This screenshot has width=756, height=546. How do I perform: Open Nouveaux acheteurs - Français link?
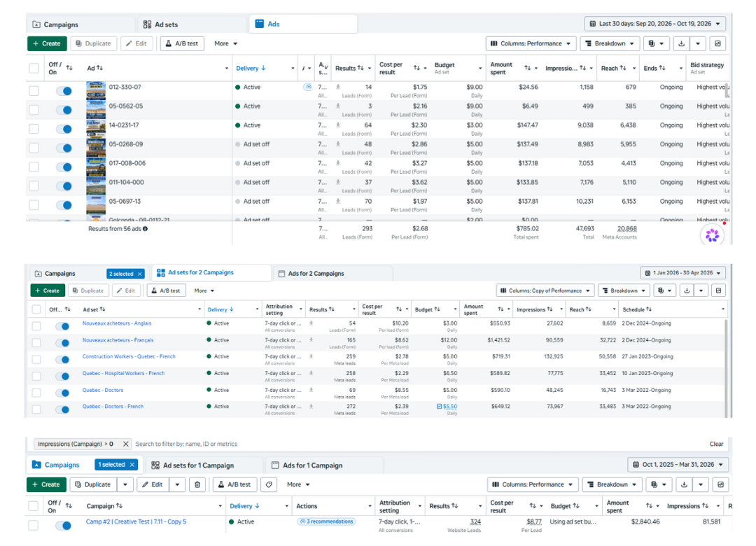pyautogui.click(x=118, y=340)
